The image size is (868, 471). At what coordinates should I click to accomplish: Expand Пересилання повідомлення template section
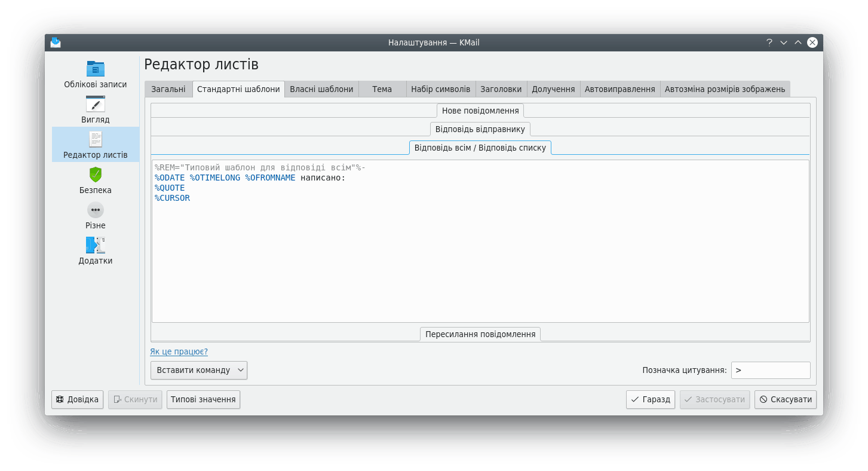(480, 334)
